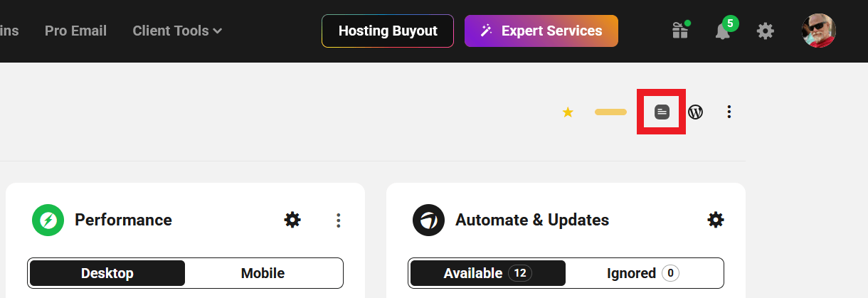Expand the Client Tools dropdown
868x298 pixels.
pos(177,31)
